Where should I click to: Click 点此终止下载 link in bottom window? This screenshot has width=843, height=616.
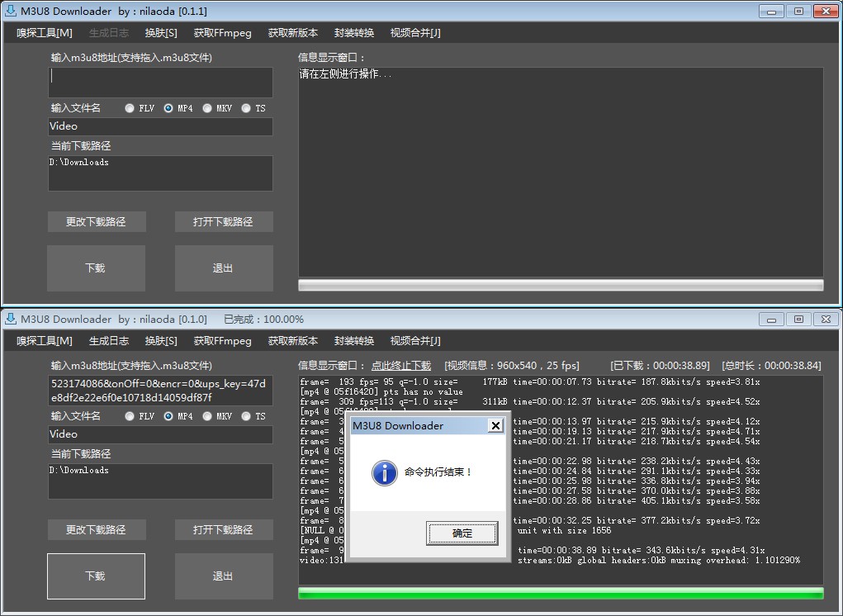[401, 366]
